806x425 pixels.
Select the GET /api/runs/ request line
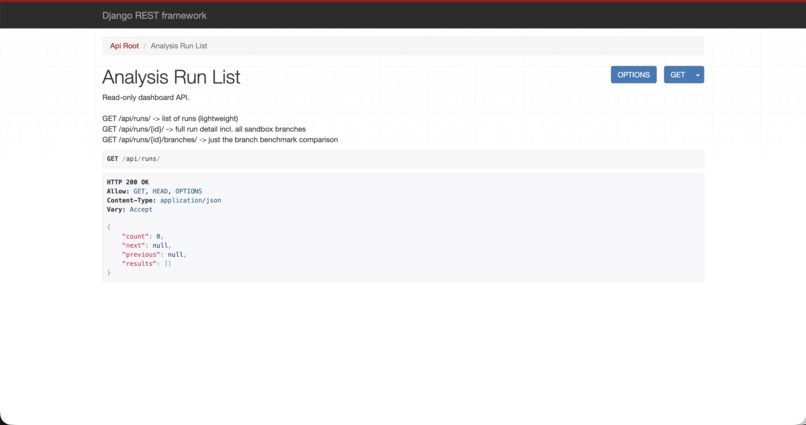[x=134, y=159]
